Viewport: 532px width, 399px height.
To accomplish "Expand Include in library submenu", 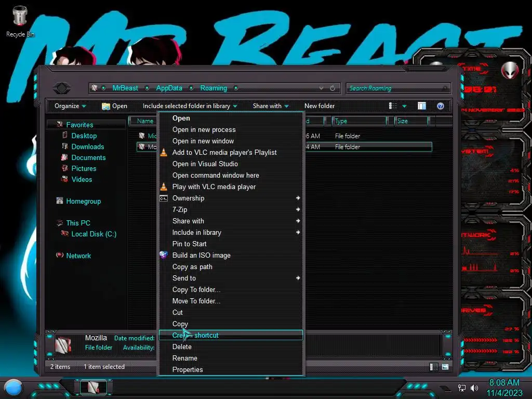I will (298, 232).
